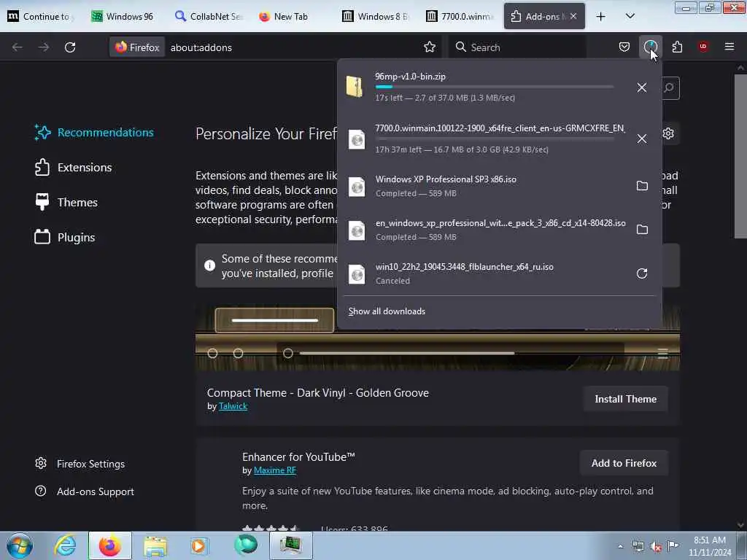This screenshot has height=560, width=747.
Task: Cancel the 7700.0.winmain download
Action: click(642, 139)
